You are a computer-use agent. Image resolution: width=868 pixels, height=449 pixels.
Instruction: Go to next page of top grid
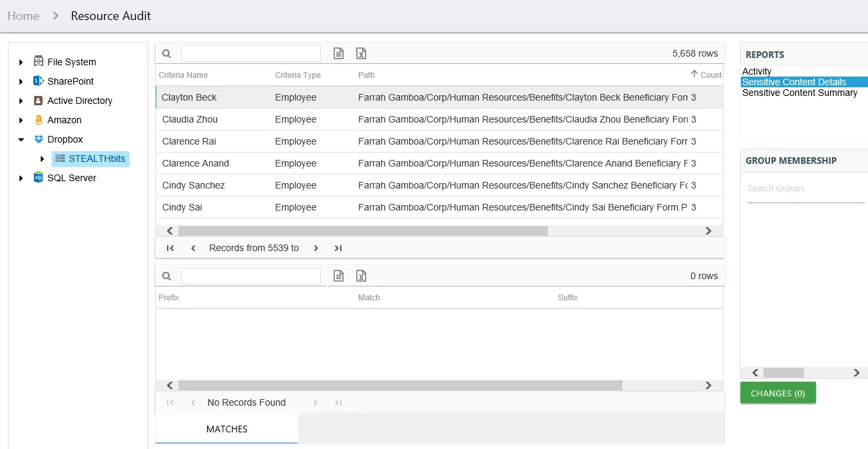click(x=316, y=248)
